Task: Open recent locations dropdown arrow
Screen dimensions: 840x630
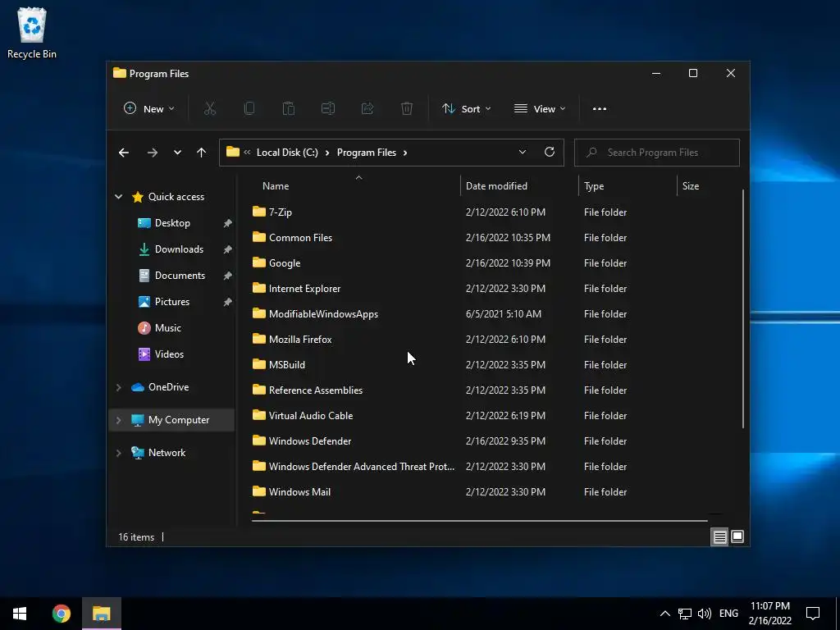Action: tap(177, 153)
